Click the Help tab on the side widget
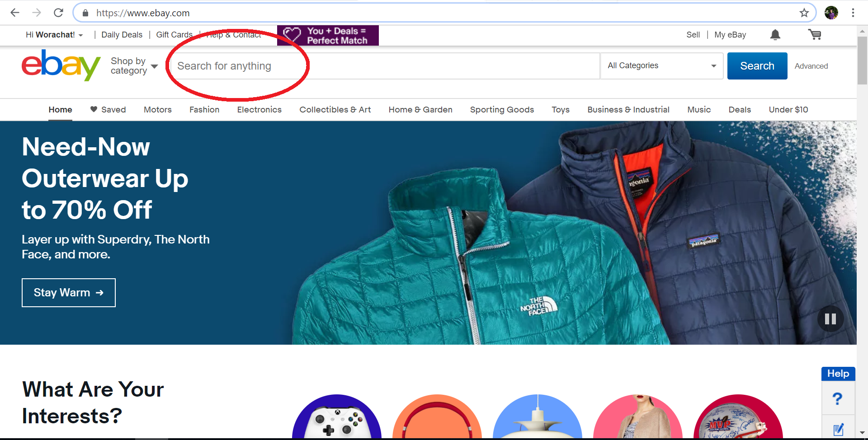 click(x=838, y=374)
